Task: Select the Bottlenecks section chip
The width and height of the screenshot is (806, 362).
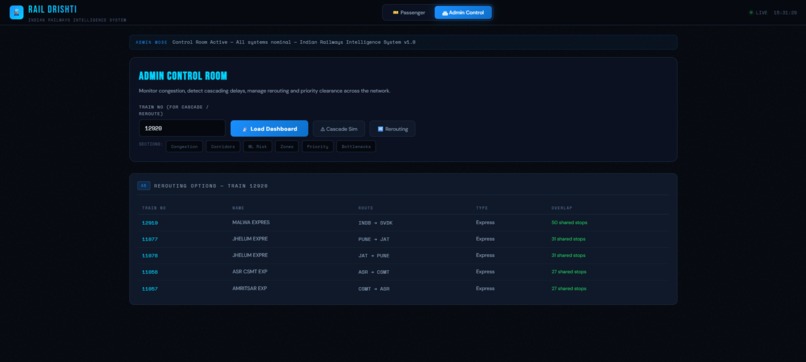Action: pyautogui.click(x=356, y=147)
